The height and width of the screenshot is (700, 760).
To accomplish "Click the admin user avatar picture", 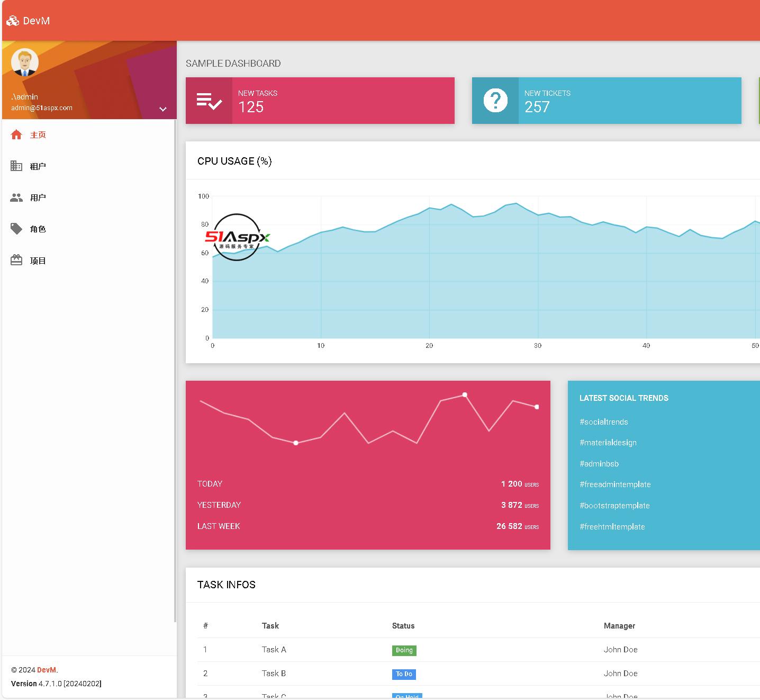I will coord(24,62).
